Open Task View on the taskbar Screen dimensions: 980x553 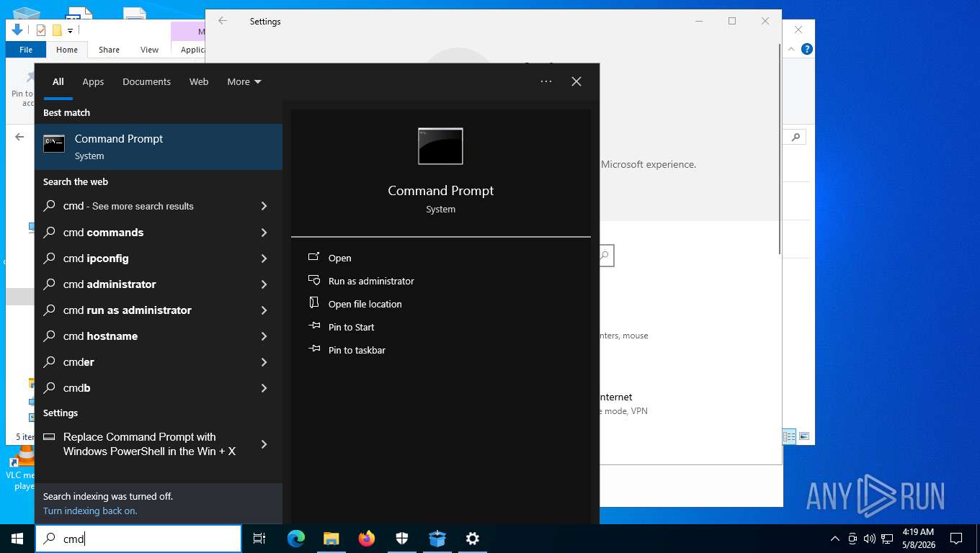tap(259, 539)
